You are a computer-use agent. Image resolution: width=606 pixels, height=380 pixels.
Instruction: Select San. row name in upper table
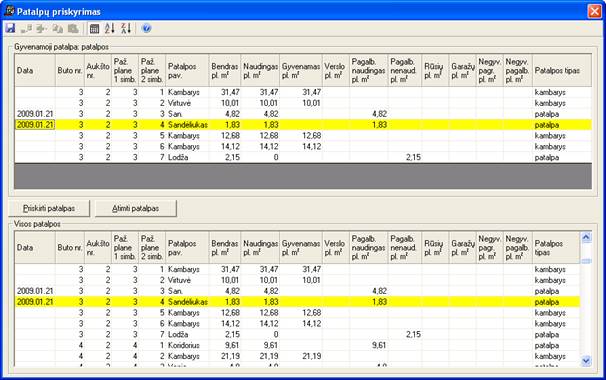pos(187,114)
